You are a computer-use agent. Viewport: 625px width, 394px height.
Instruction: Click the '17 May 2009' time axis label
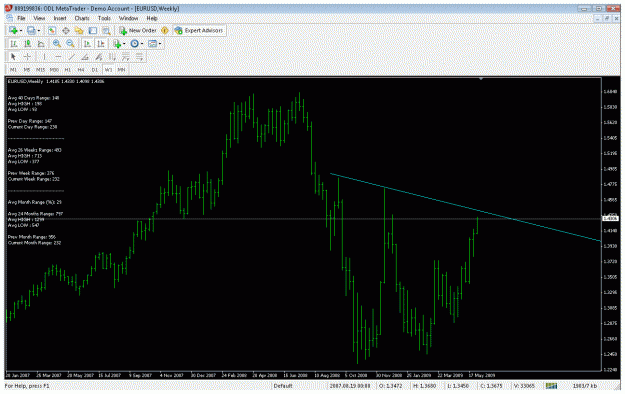482,375
